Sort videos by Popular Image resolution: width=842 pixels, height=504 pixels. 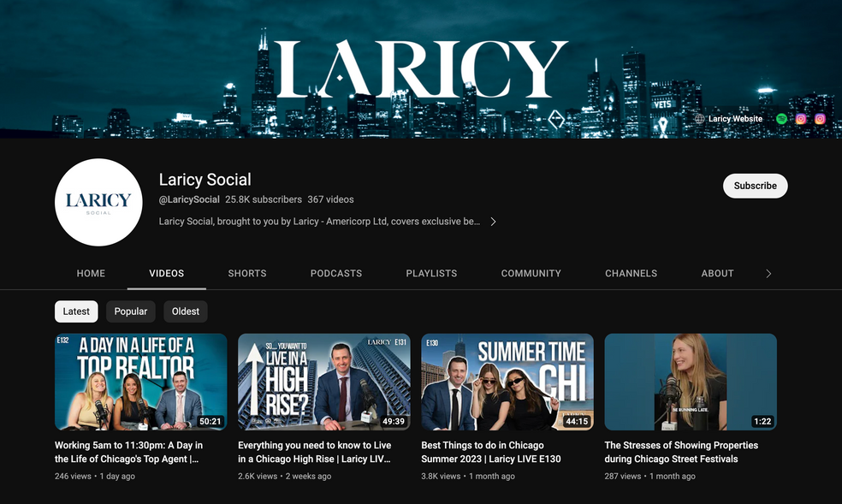tap(131, 311)
